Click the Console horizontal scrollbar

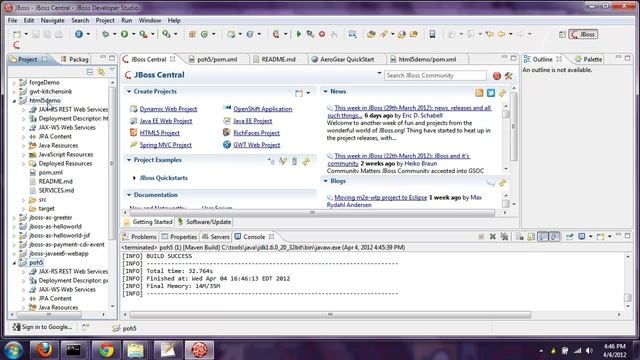pyautogui.click(x=330, y=315)
